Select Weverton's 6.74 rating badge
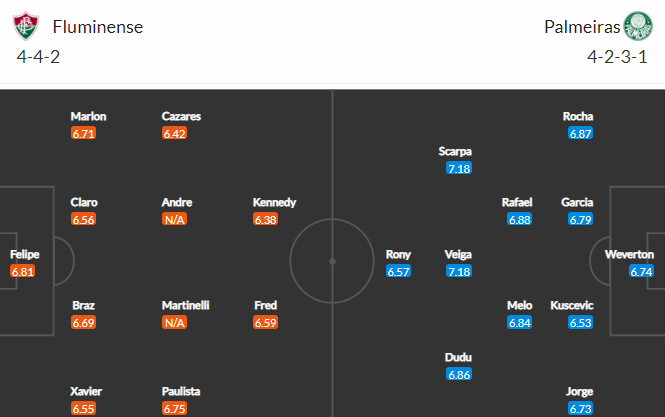665x417 pixels. tap(641, 271)
